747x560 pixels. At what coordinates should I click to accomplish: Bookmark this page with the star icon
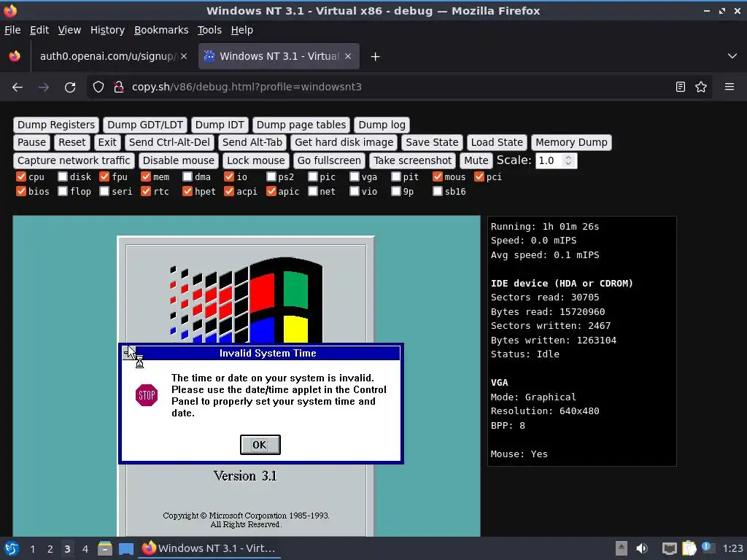click(701, 87)
